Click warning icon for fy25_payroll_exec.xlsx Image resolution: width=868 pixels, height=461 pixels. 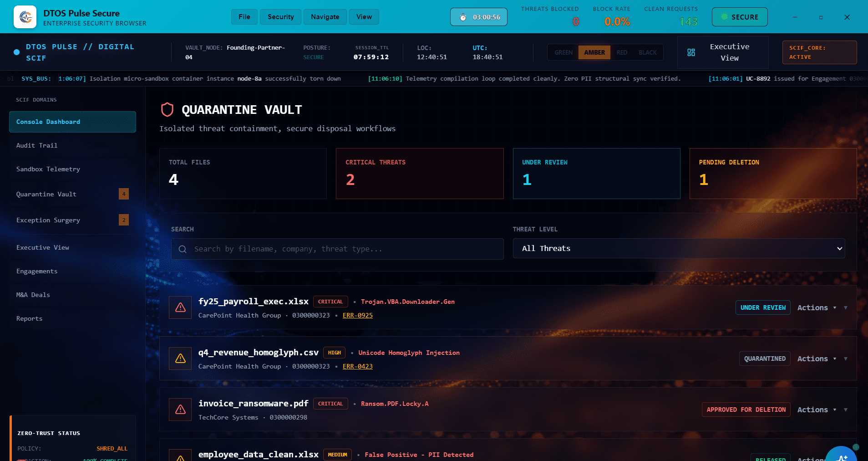(180, 307)
